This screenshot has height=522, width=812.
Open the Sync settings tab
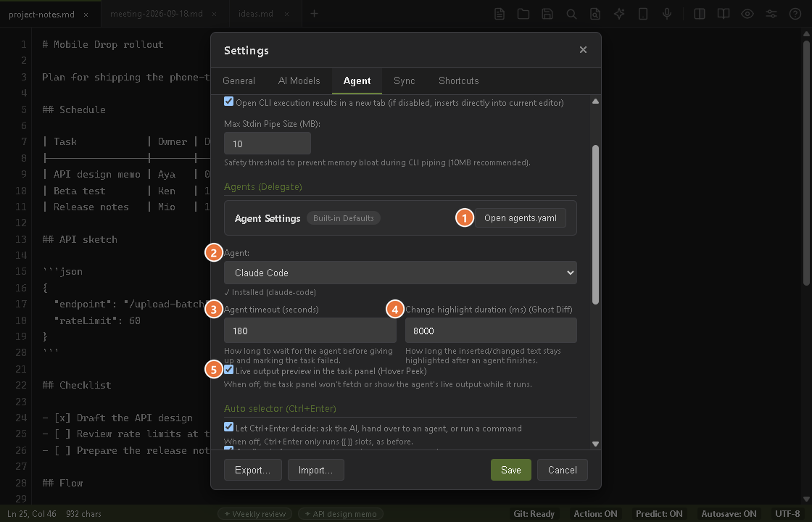click(404, 80)
